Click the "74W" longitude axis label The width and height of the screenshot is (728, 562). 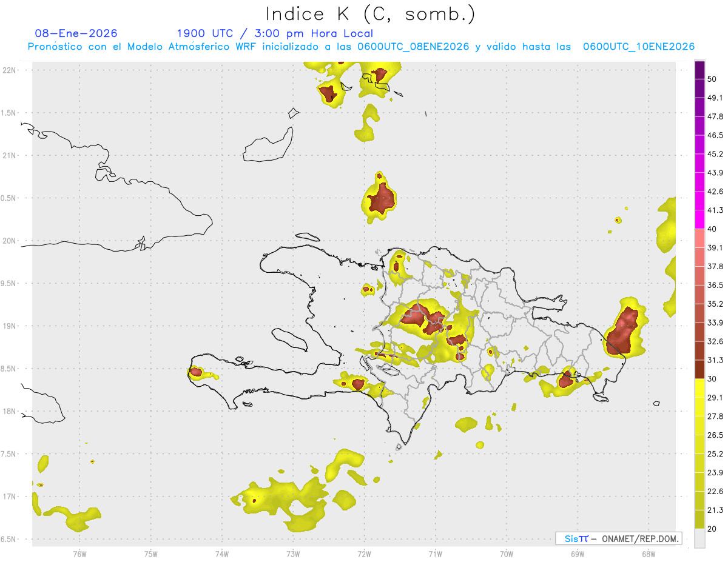coord(222,554)
